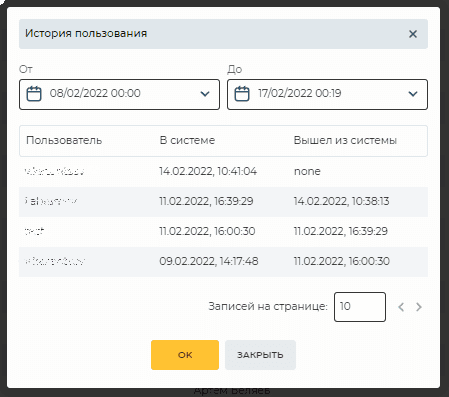Select the logout time 11.02.2022, 16:39:29
The height and width of the screenshot is (397, 449).
point(341,231)
